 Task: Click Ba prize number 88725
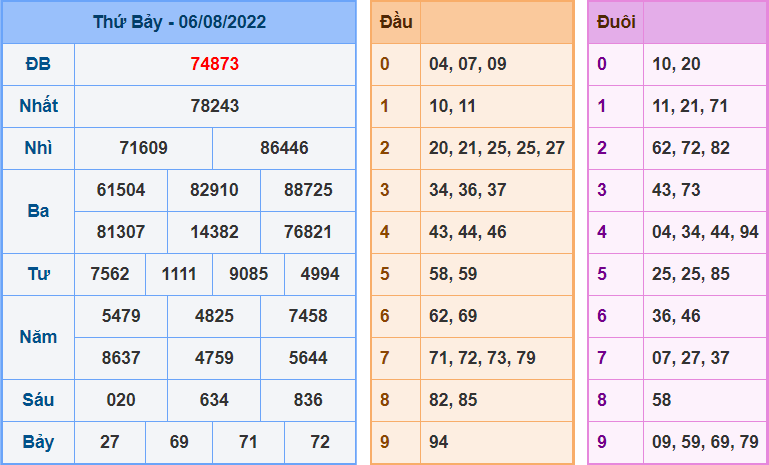pos(308,190)
